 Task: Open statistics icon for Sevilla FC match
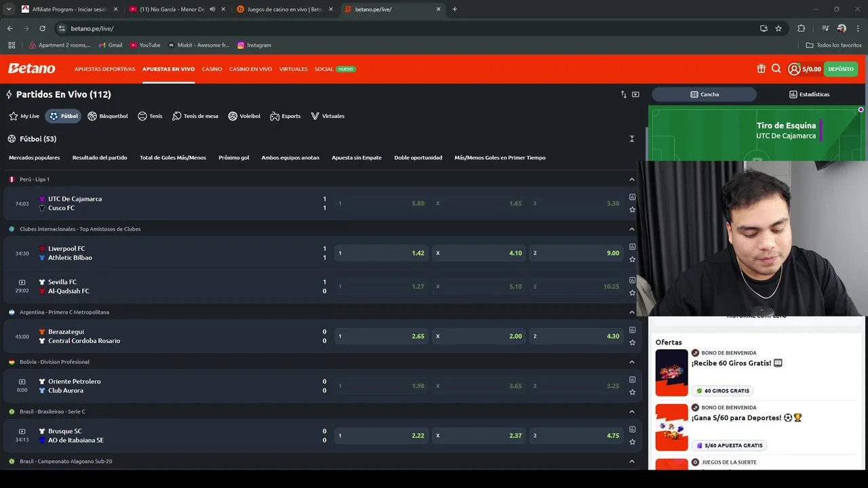pos(632,280)
